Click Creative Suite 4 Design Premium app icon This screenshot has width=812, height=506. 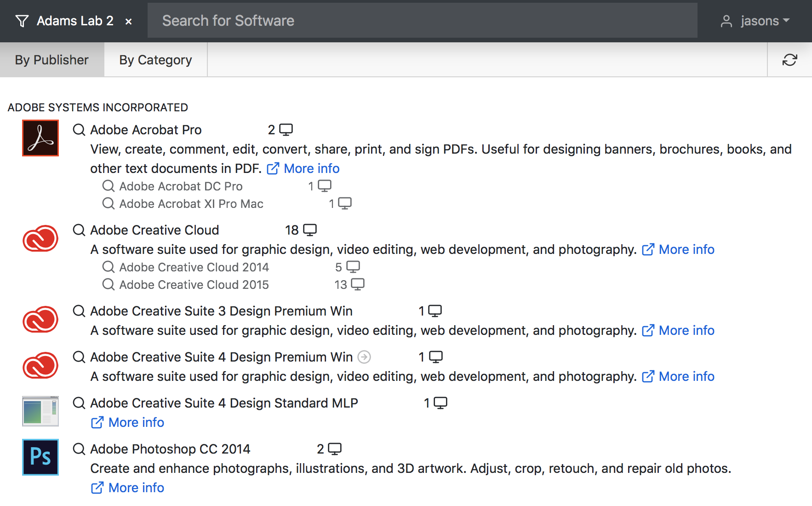[40, 365]
